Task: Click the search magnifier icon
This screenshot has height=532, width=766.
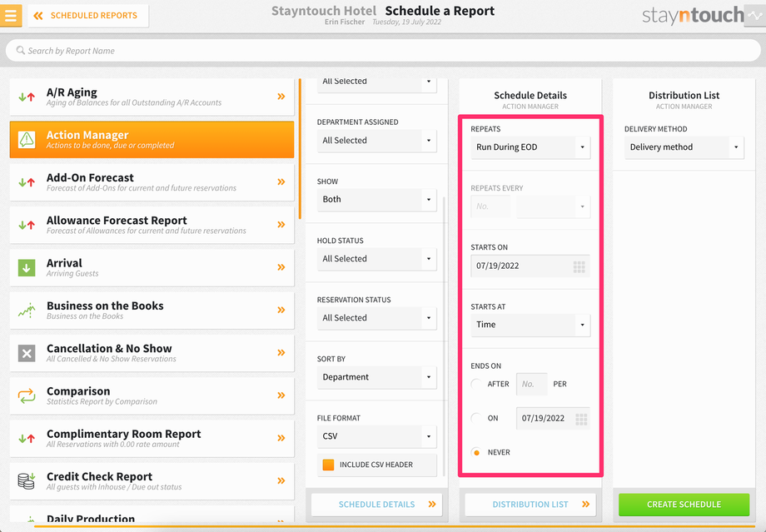Action: click(21, 50)
